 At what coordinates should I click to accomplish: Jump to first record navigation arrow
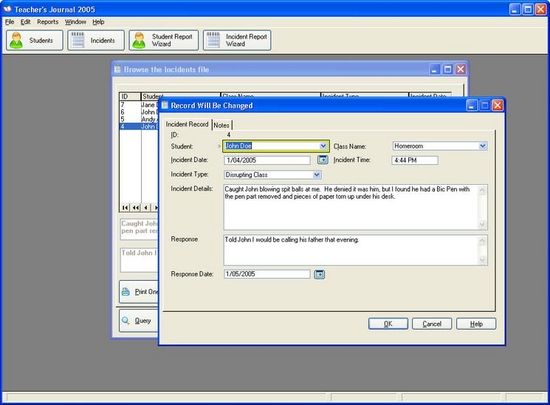point(125,208)
